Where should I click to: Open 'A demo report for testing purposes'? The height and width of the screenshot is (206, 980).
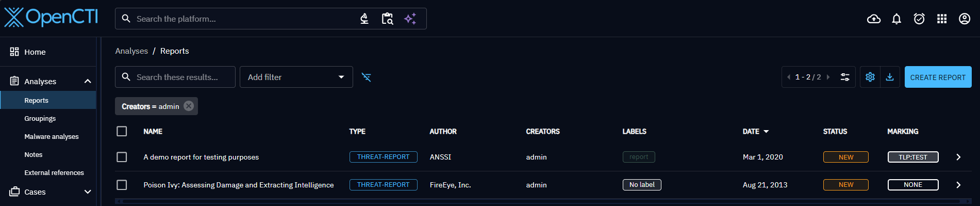[201, 157]
